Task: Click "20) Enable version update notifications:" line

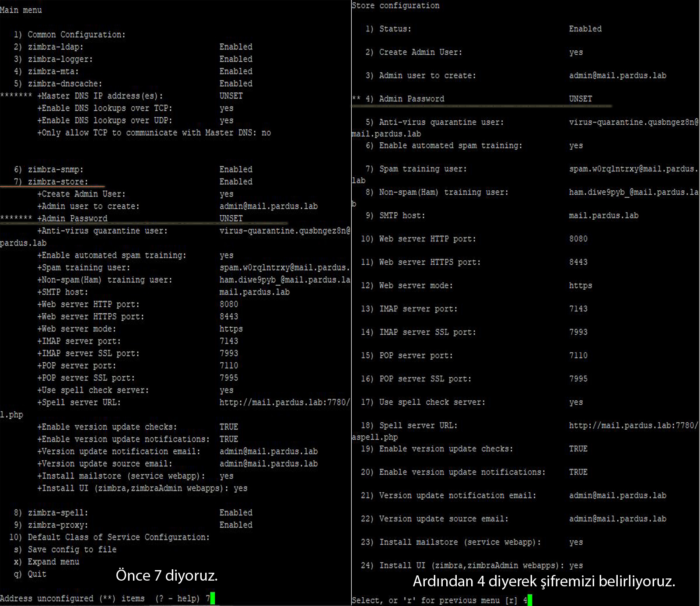Action: pyautogui.click(x=453, y=472)
